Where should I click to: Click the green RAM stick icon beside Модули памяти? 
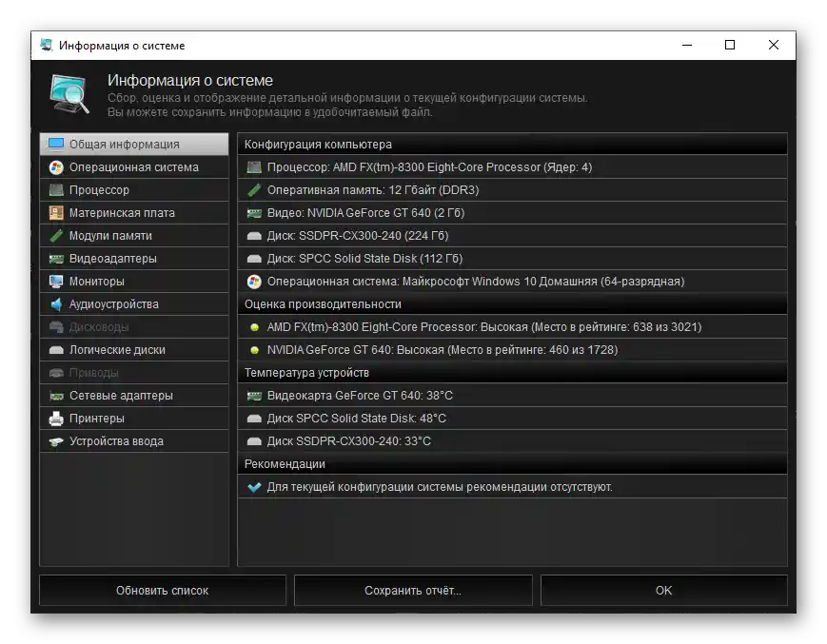click(56, 236)
